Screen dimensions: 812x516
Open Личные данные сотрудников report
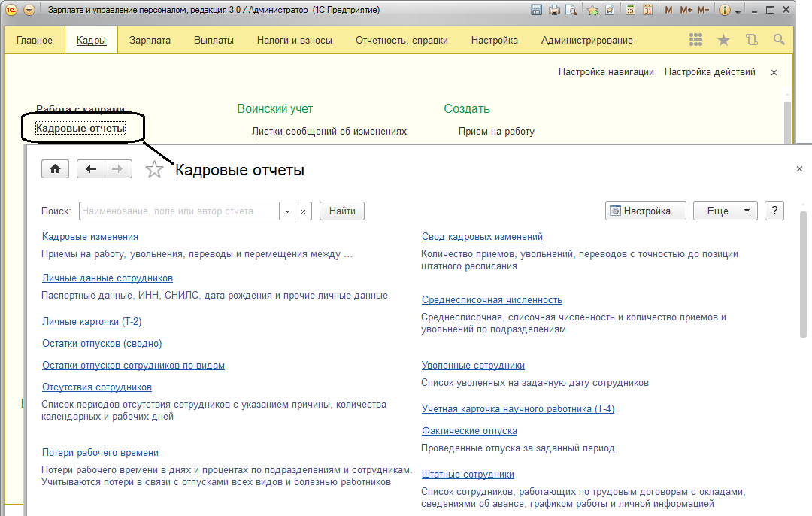click(108, 278)
